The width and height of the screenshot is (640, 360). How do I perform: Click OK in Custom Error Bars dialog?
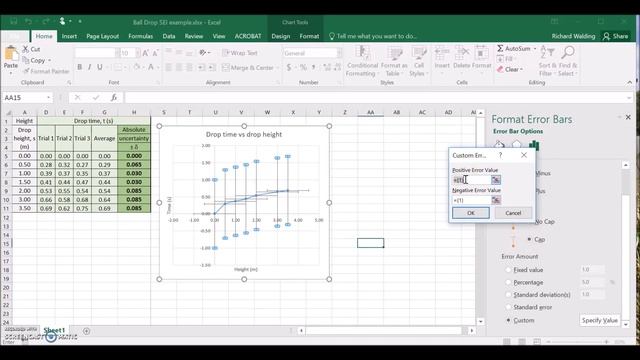(471, 213)
